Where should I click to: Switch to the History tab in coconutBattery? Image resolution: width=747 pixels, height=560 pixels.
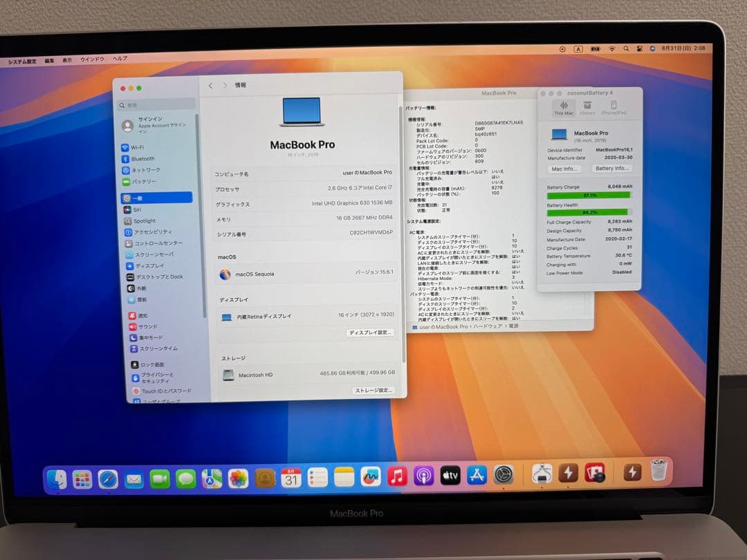[587, 109]
